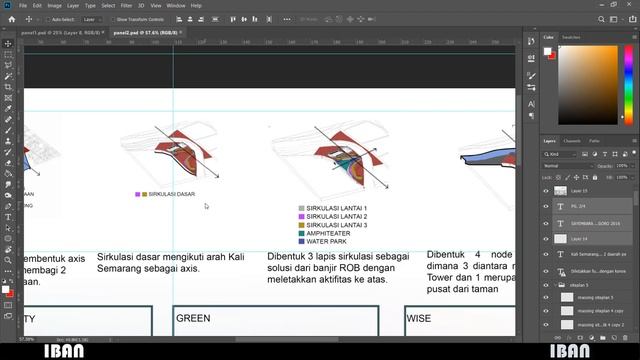Viewport: 640px width, 360px height.
Task: Click the canvas horizontal scrollbar
Action: point(287,339)
